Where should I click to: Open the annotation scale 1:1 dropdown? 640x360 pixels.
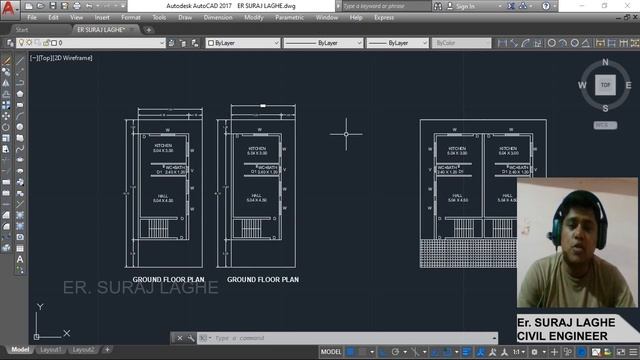tap(519, 352)
